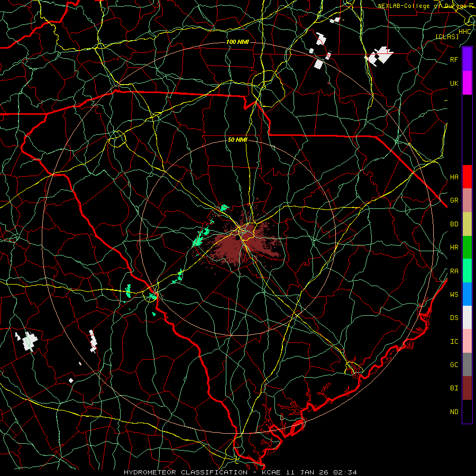Viewport: 476px width, 476px height.
Task: Select the GR legend label
Action: click(x=454, y=200)
